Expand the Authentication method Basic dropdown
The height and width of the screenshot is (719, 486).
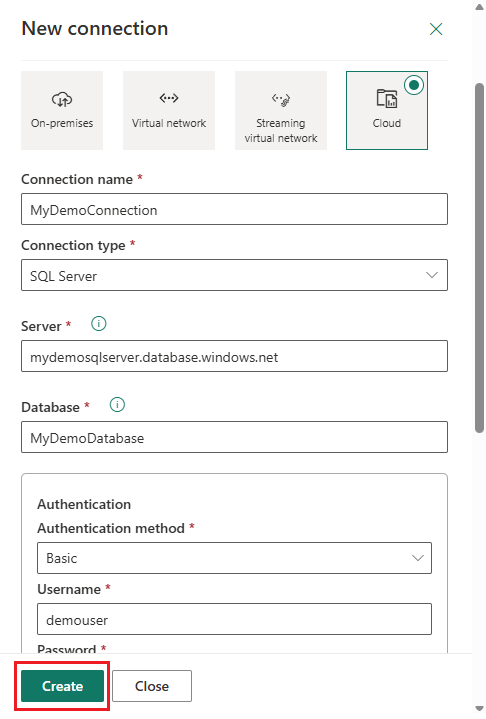click(234, 558)
